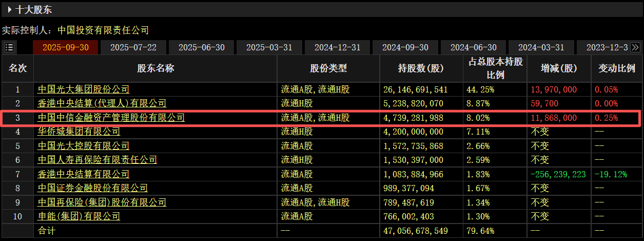Click 香港中央结算(代理人)有限公司 link
The width and height of the screenshot is (644, 241).
pyautogui.click(x=102, y=103)
